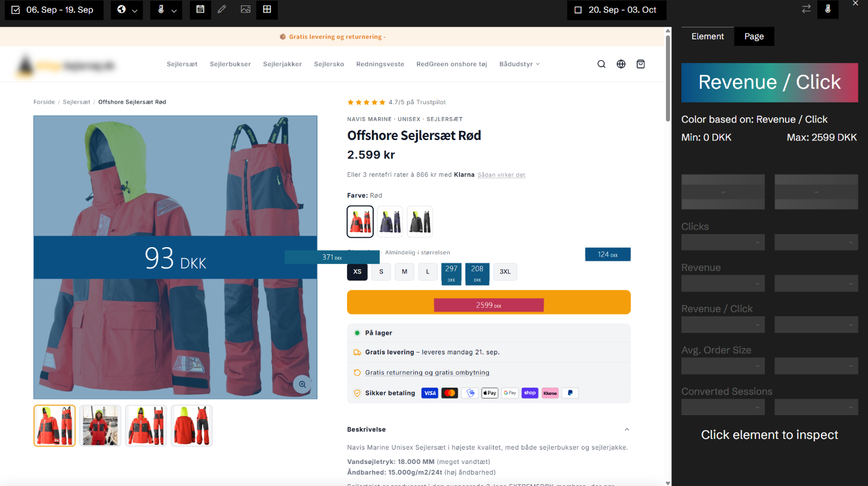Open the shopping cart icon
868x486 pixels.
pyautogui.click(x=641, y=64)
